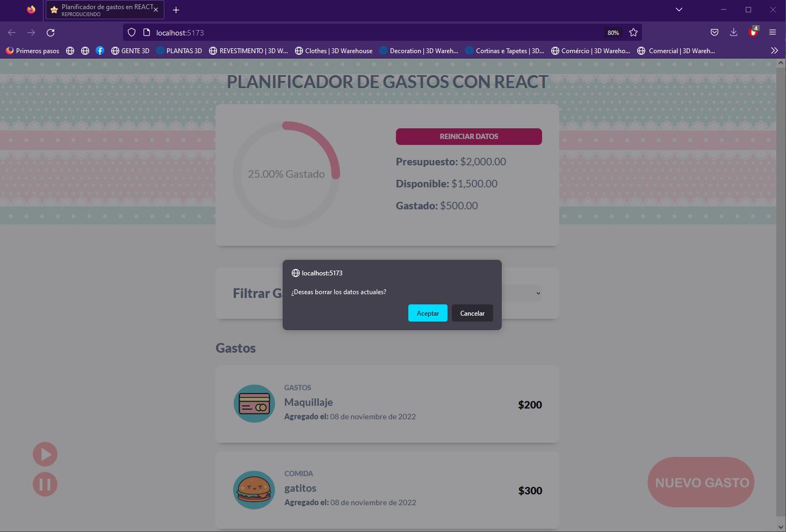Open the Comercial | 3D Warehouse bookmark
The width and height of the screenshot is (786, 532).
tap(676, 50)
